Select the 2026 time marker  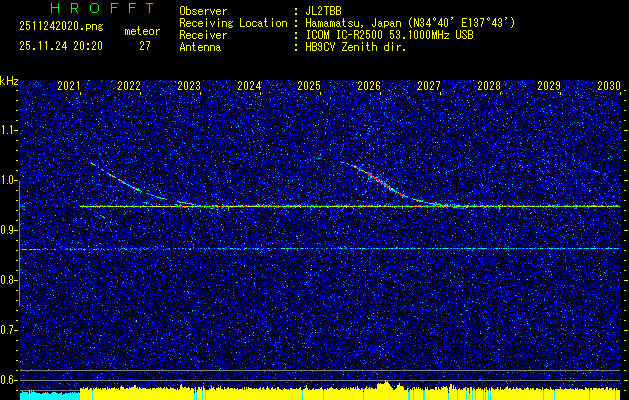tap(369, 87)
